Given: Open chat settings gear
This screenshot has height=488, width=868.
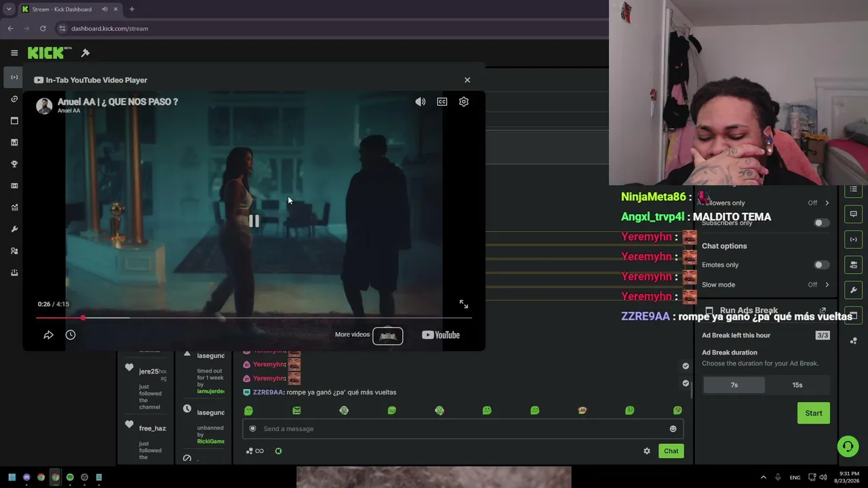Looking at the screenshot, I should pos(647,451).
